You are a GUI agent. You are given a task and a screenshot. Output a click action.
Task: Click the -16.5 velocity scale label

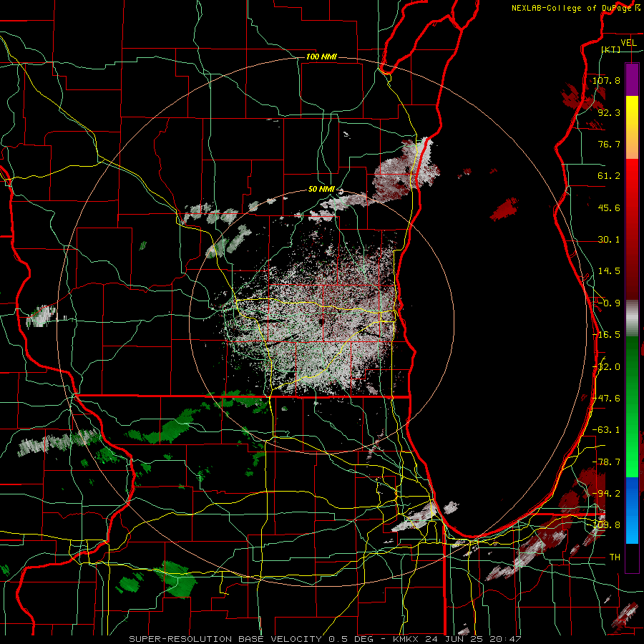pyautogui.click(x=606, y=335)
